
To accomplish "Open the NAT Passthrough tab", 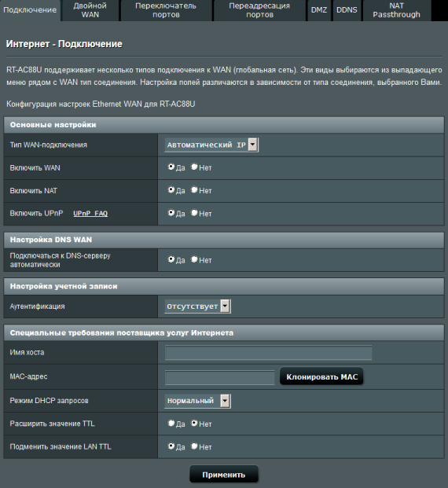I will click(396, 10).
